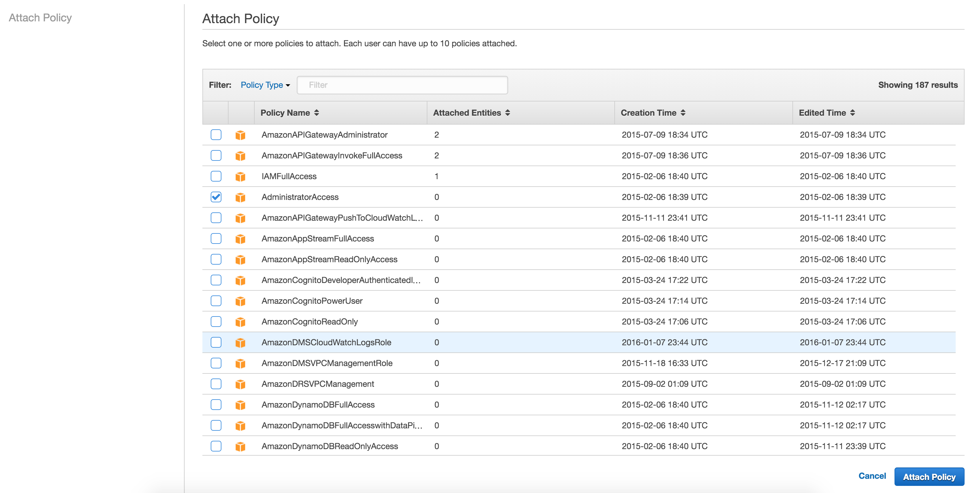Sort results by Creation Time

(653, 112)
